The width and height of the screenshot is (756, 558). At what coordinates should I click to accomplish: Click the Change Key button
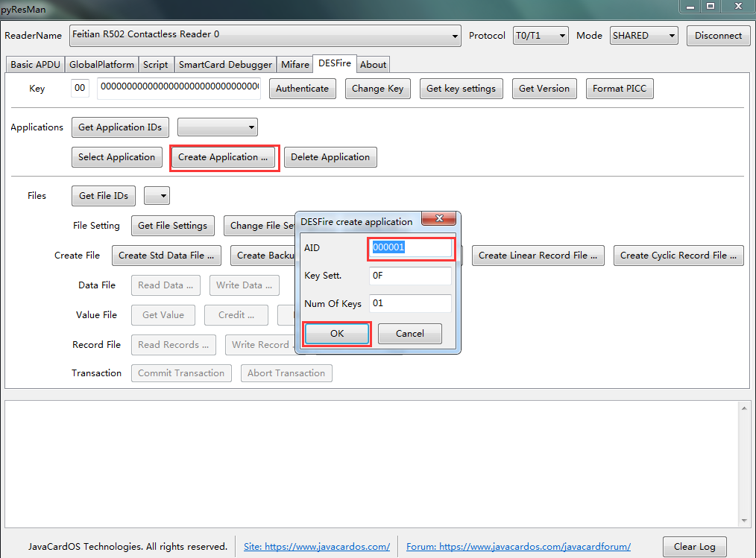click(377, 89)
